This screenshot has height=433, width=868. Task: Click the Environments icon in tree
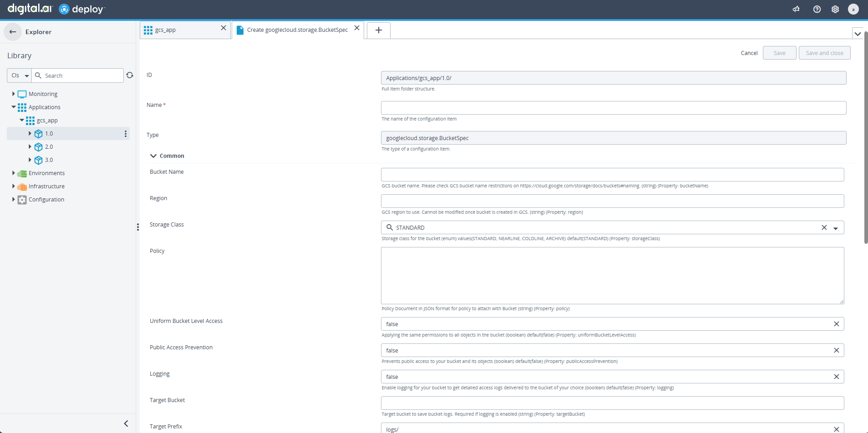pyautogui.click(x=22, y=173)
